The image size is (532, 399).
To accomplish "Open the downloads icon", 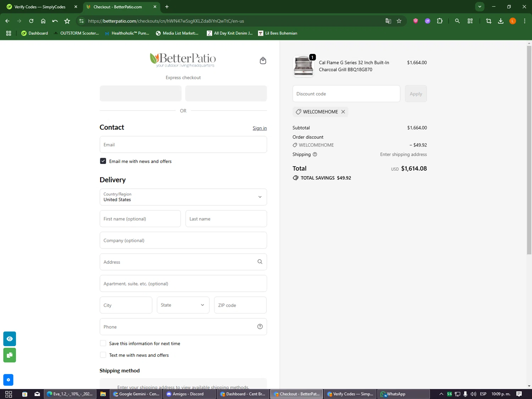I will tap(501, 21).
